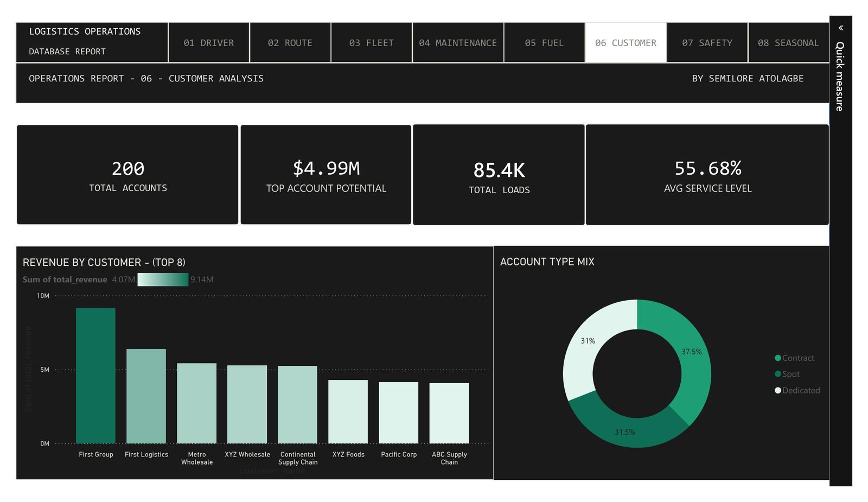Select the 85.4K Total Loads card

tap(499, 175)
